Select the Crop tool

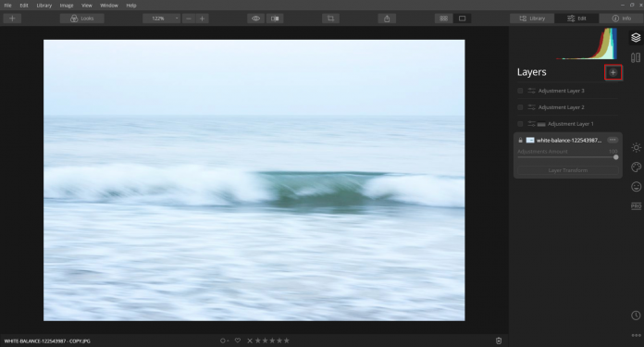[x=330, y=19]
